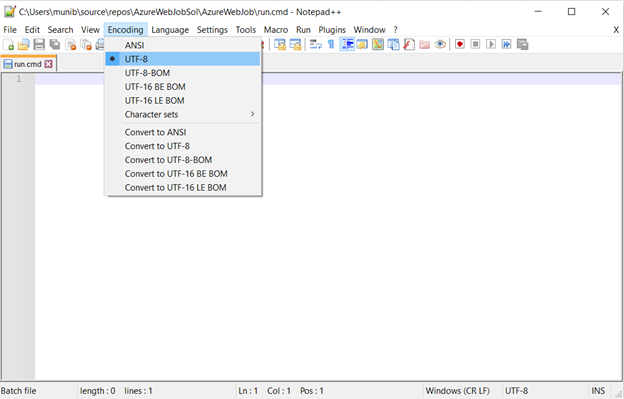Image resolution: width=624 pixels, height=399 pixels.
Task: Open the Settings menu
Action: tap(212, 30)
